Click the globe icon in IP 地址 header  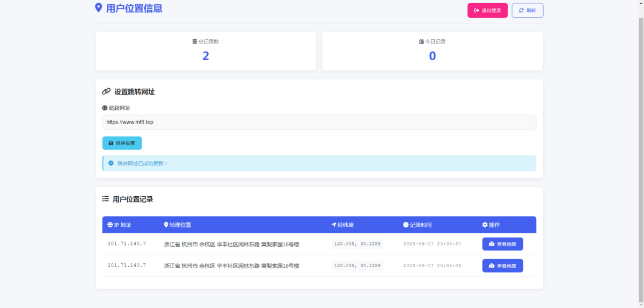click(110, 225)
